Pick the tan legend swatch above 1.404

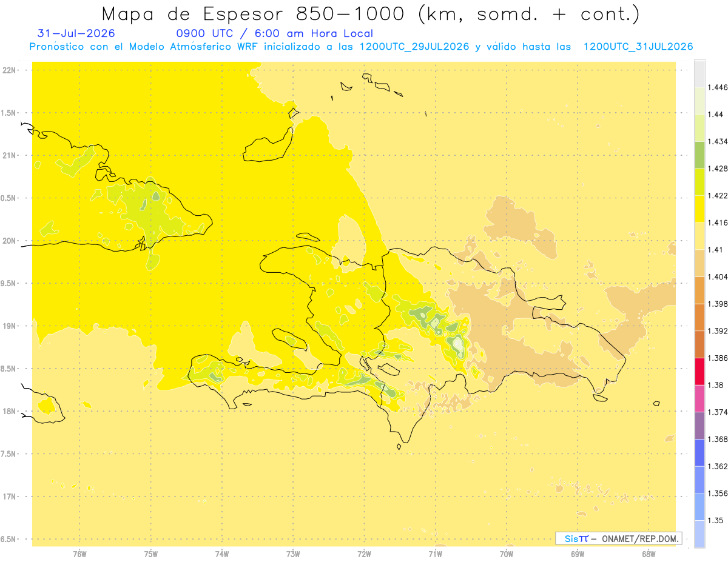699,263
